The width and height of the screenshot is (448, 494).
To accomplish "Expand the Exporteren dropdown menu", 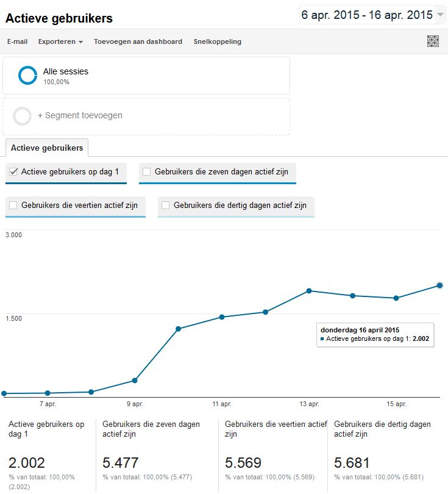I will point(60,41).
